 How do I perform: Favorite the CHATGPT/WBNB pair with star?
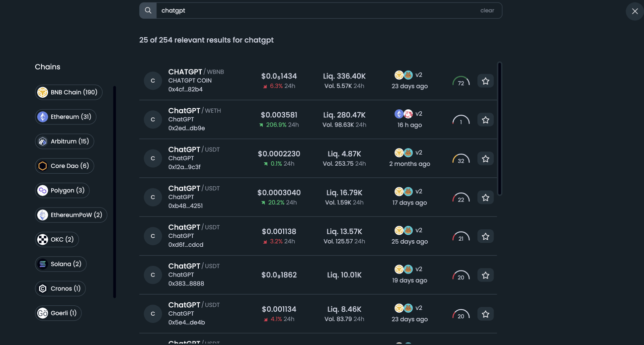(x=485, y=81)
